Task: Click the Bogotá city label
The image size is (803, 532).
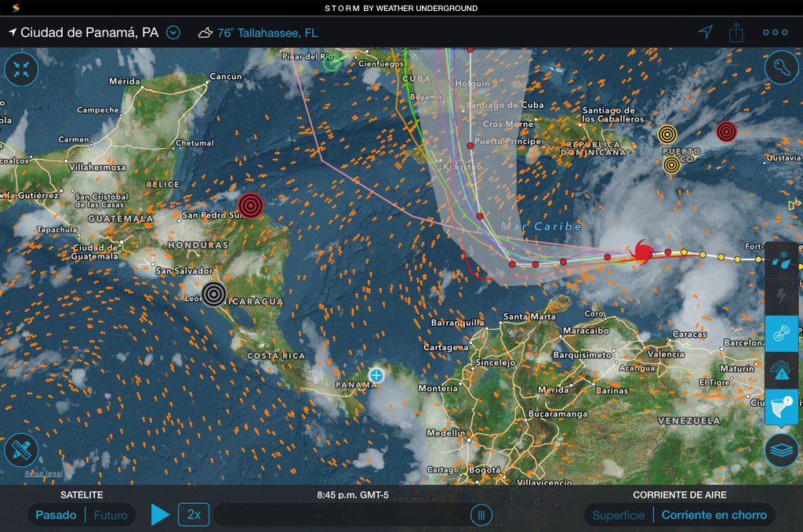Action: [485, 469]
